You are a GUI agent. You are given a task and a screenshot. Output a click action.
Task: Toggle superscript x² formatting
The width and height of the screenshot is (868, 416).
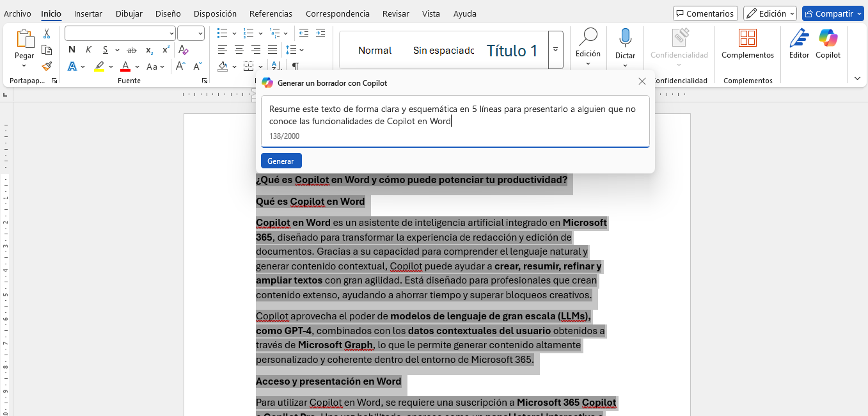tap(166, 50)
